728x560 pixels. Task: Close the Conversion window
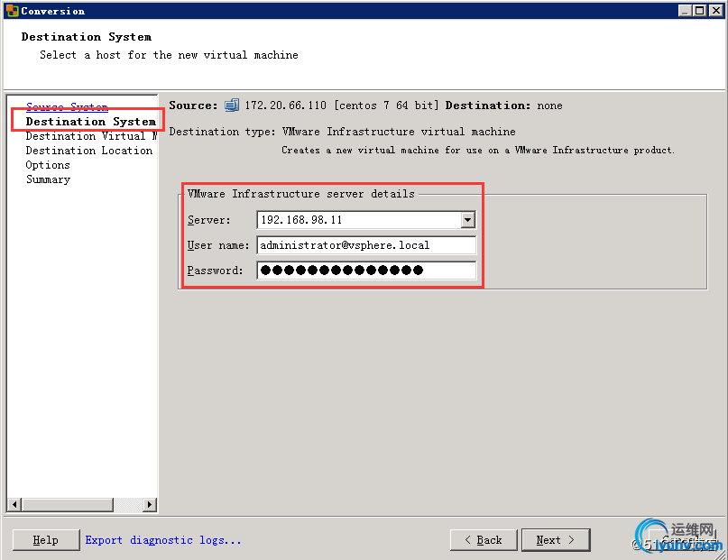[x=715, y=10]
